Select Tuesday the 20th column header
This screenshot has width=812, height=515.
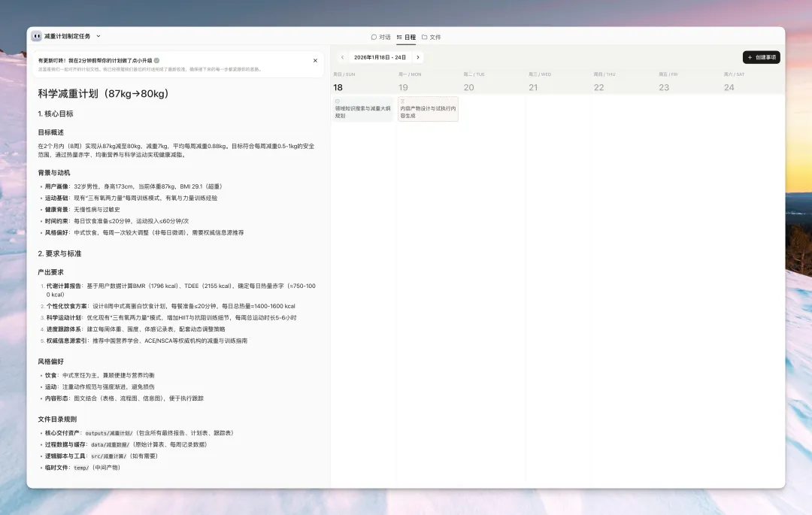(x=468, y=87)
